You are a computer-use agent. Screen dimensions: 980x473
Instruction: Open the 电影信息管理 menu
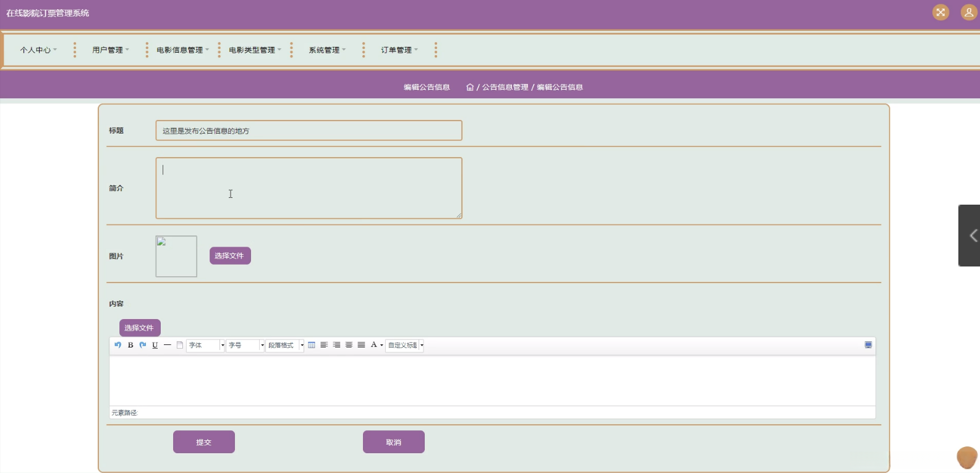coord(183,50)
